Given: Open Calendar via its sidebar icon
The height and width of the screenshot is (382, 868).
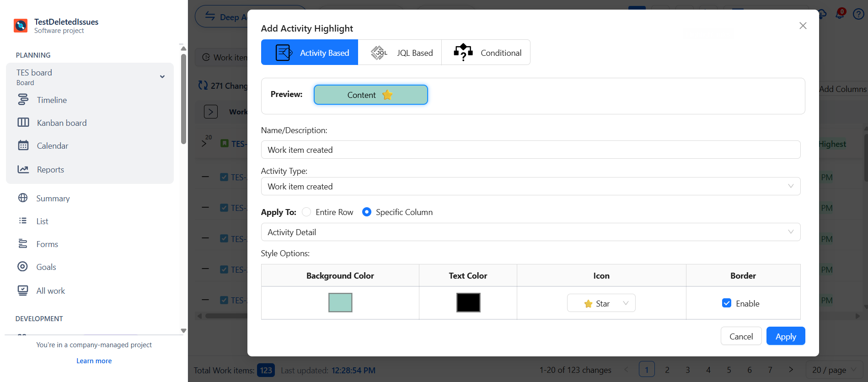Looking at the screenshot, I should coord(23,145).
